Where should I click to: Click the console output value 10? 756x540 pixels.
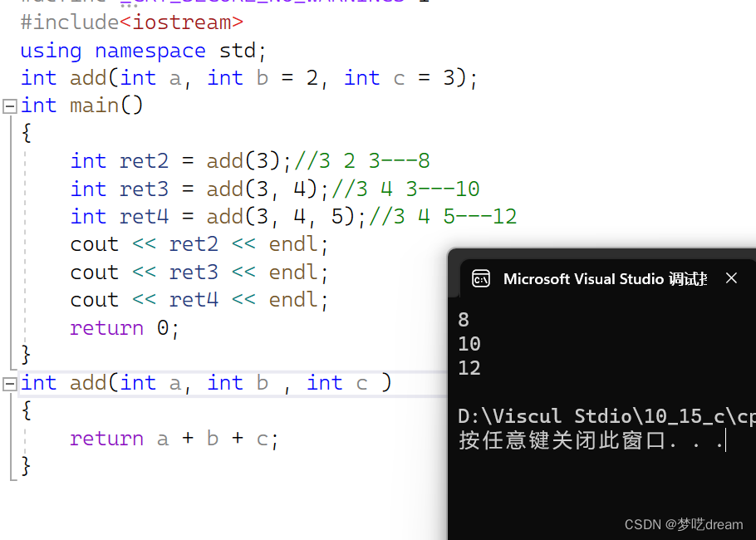469,344
